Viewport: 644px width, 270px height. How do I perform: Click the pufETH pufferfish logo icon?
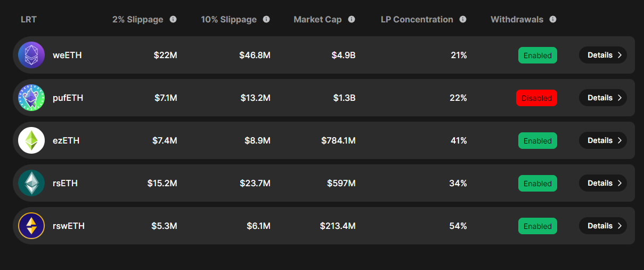31,98
